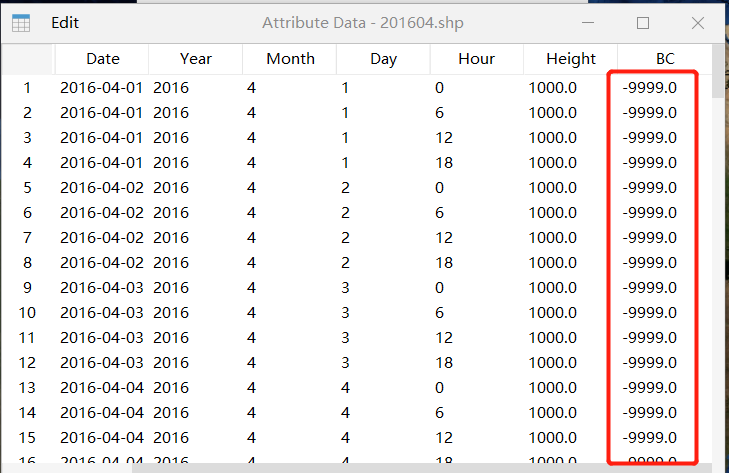Click the Day column header
The width and height of the screenshot is (729, 473).
tap(383, 59)
